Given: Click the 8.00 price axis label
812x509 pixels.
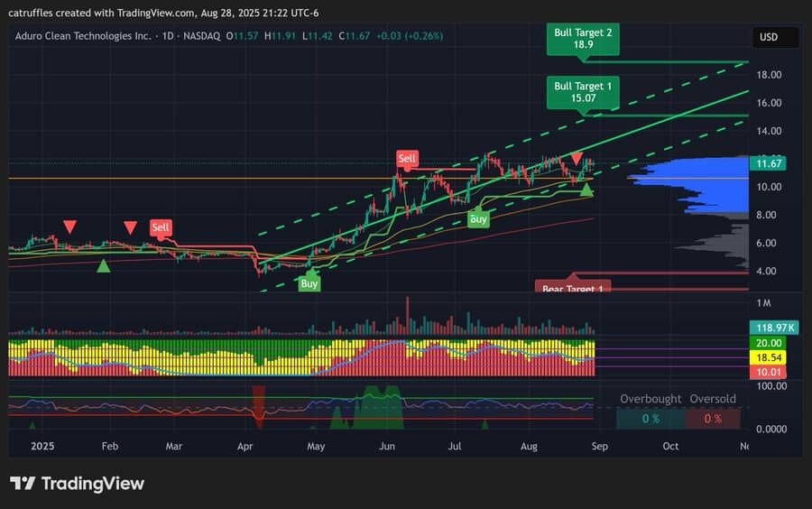Looking at the screenshot, I should click(766, 215).
